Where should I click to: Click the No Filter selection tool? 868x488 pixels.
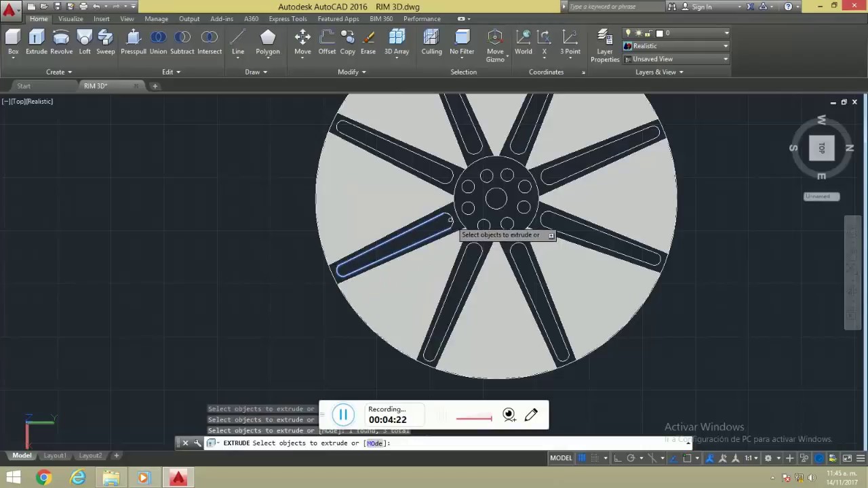click(x=462, y=42)
